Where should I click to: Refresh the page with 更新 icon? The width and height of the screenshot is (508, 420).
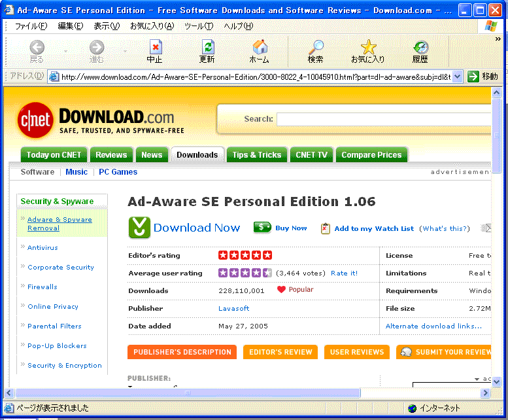(207, 52)
